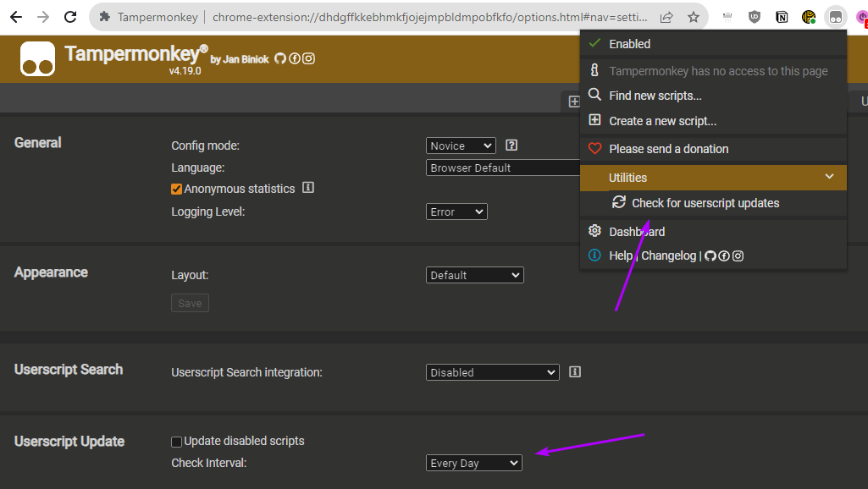The width and height of the screenshot is (868, 489).
Task: Choose Create a new script in the popup
Action: (x=662, y=121)
